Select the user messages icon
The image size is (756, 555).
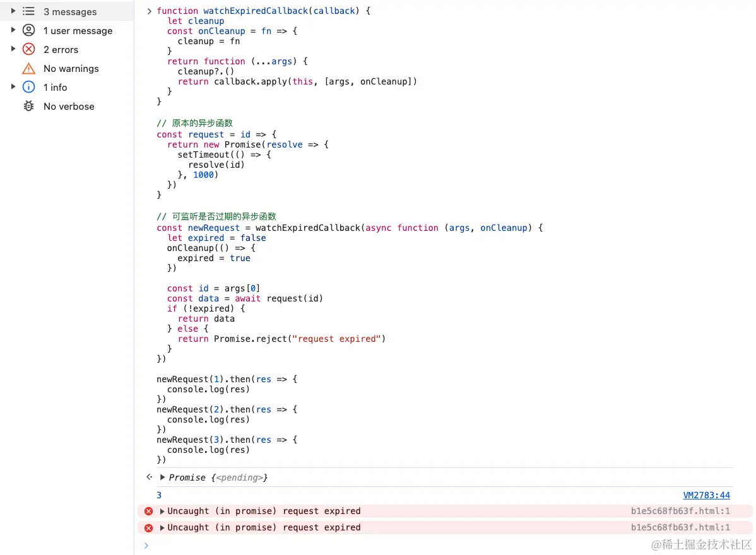(x=29, y=30)
